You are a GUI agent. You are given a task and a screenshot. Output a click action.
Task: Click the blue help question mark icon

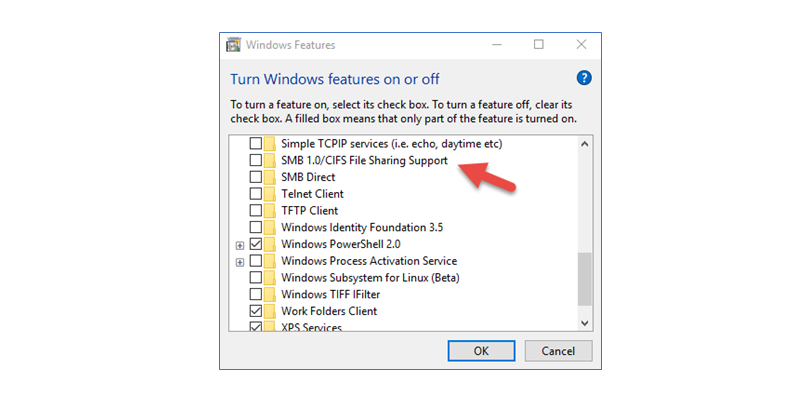(585, 78)
